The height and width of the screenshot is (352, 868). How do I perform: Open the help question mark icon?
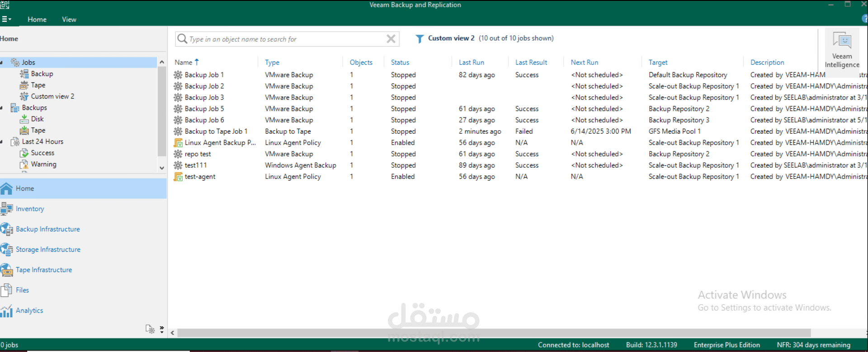[865, 19]
